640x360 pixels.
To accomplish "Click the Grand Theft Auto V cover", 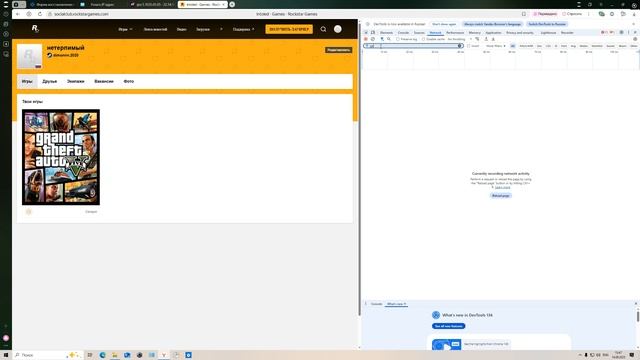I will click(x=61, y=157).
